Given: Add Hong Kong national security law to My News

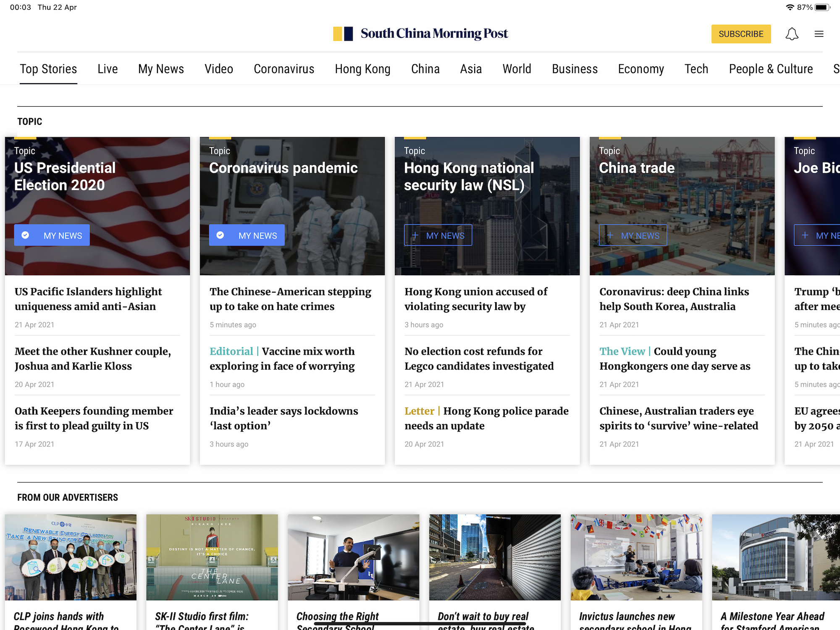Looking at the screenshot, I should point(438,235).
